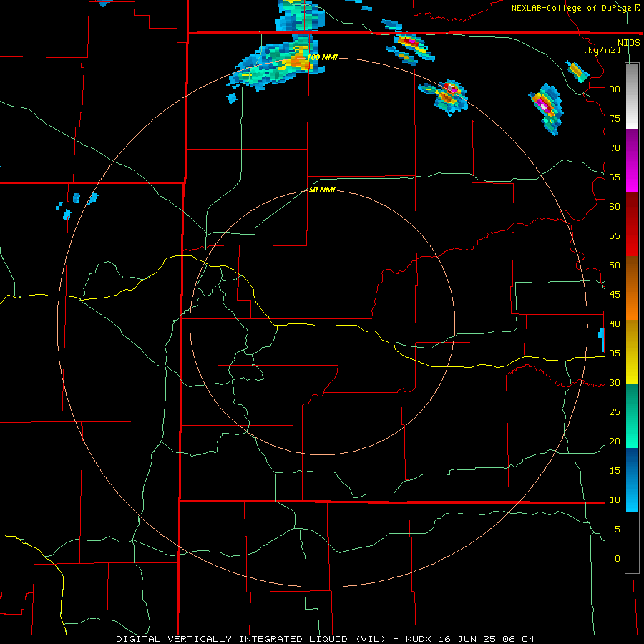Click the legend value 20

[615, 441]
